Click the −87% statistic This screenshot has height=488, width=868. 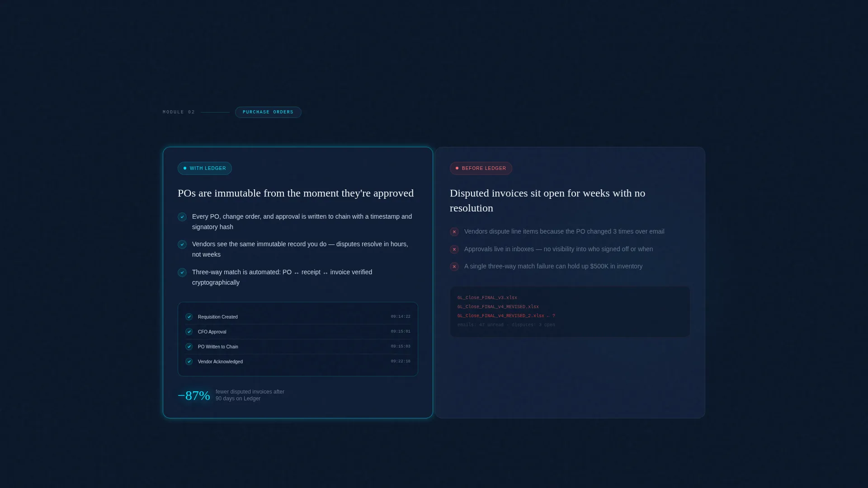tap(194, 395)
